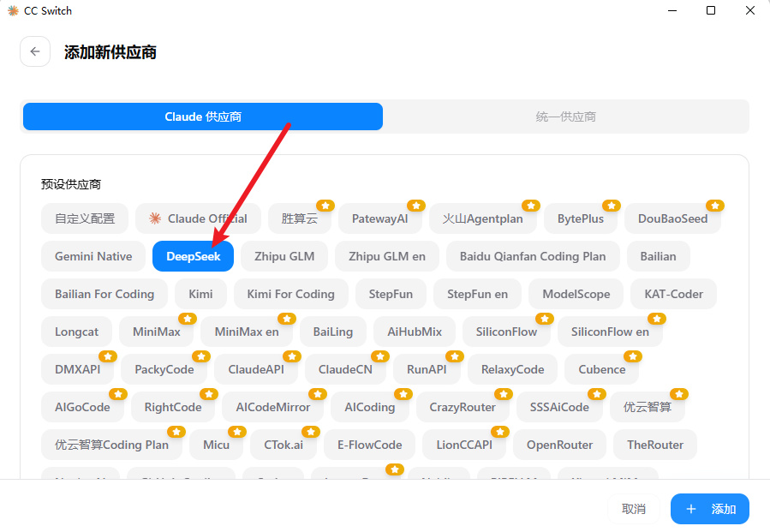Pick Bailian For Coding preset
770x532 pixels.
[104, 294]
